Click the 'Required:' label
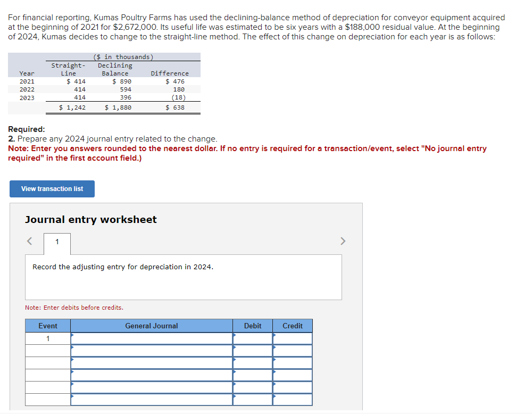This screenshot has width=532, height=414. pos(27,129)
